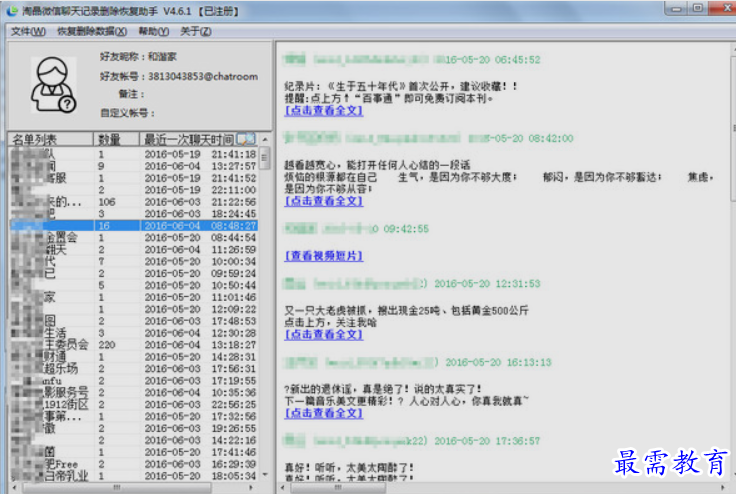The image size is (736, 494).
Task: Click the contact list scroll-right arrow
Action: 252,488
